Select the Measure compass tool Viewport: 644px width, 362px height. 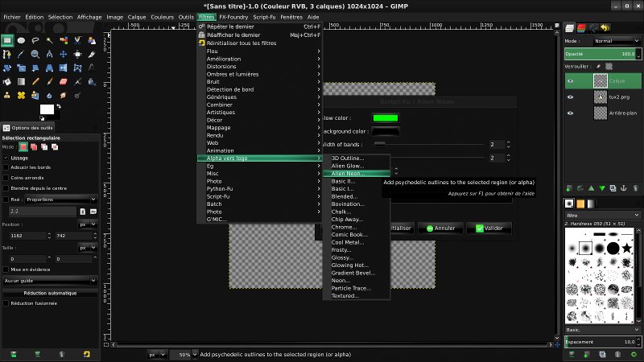pos(49,54)
